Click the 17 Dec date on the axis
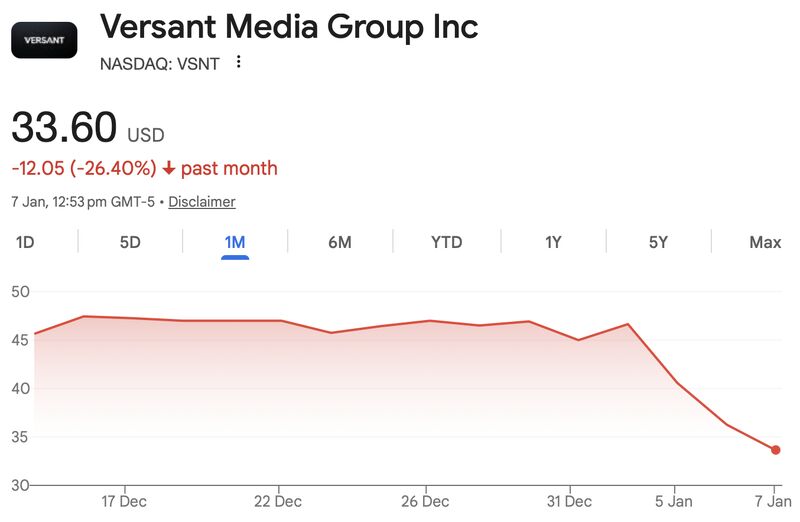This screenshot has height=522, width=800. [125, 500]
